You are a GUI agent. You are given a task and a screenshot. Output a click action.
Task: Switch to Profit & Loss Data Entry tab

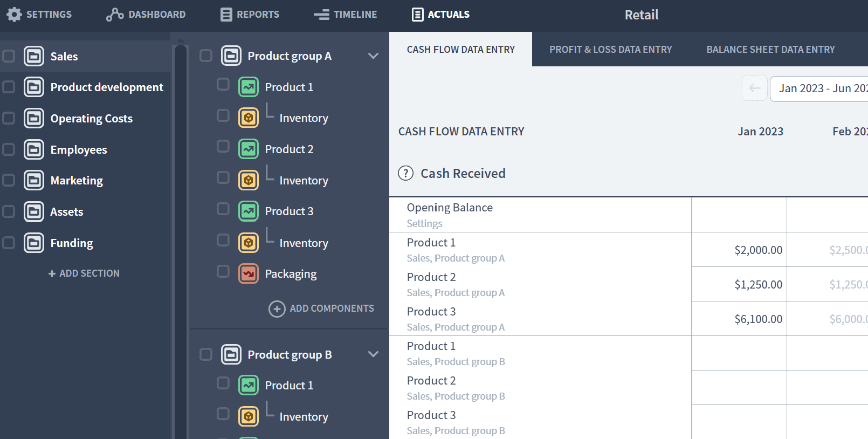[610, 50]
